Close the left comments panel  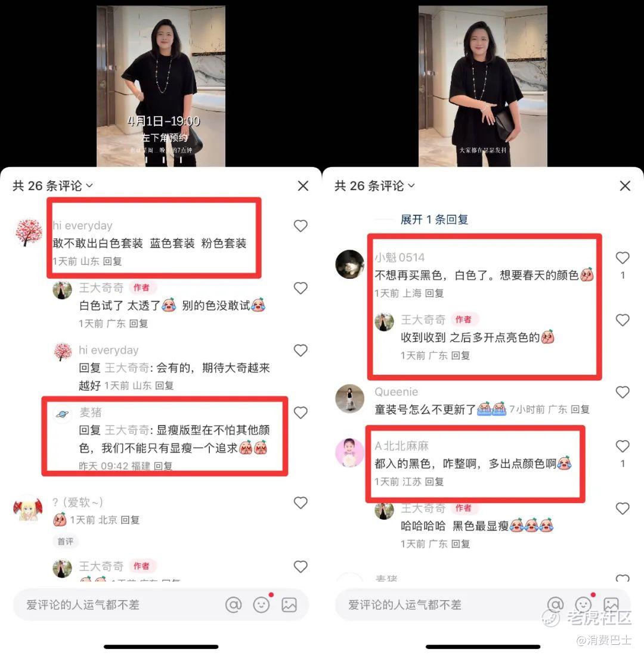[303, 186]
